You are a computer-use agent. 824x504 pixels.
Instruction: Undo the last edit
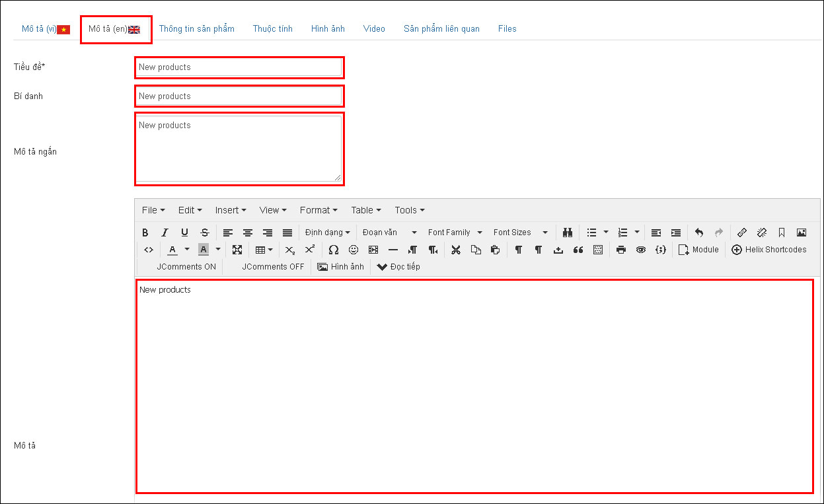click(x=699, y=233)
